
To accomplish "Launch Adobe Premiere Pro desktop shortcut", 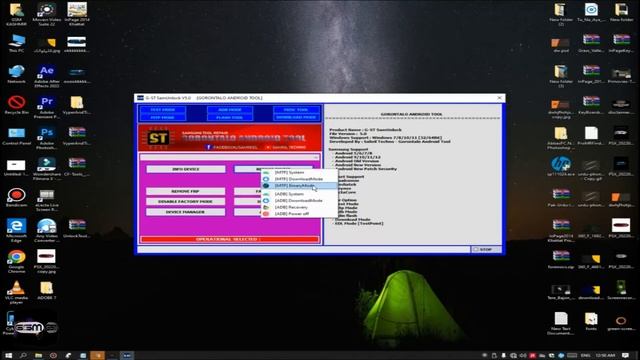I will click(x=47, y=107).
